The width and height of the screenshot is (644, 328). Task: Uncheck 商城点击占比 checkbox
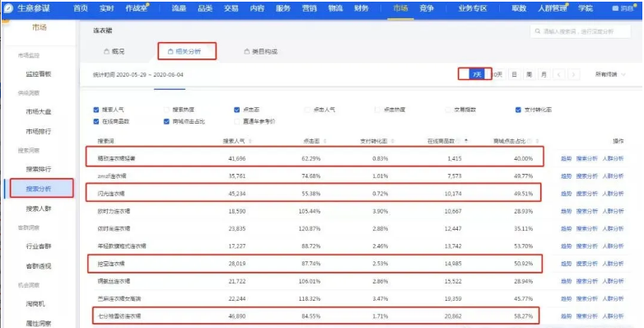(166, 122)
